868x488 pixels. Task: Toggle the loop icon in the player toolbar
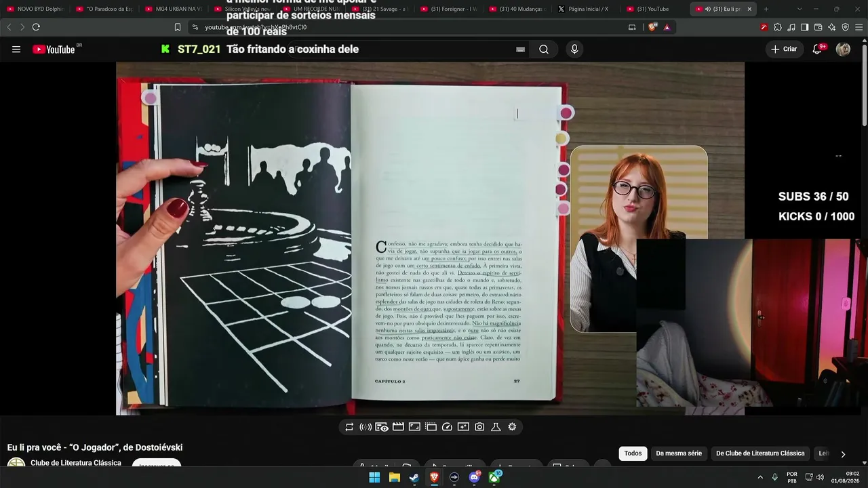coord(349,427)
